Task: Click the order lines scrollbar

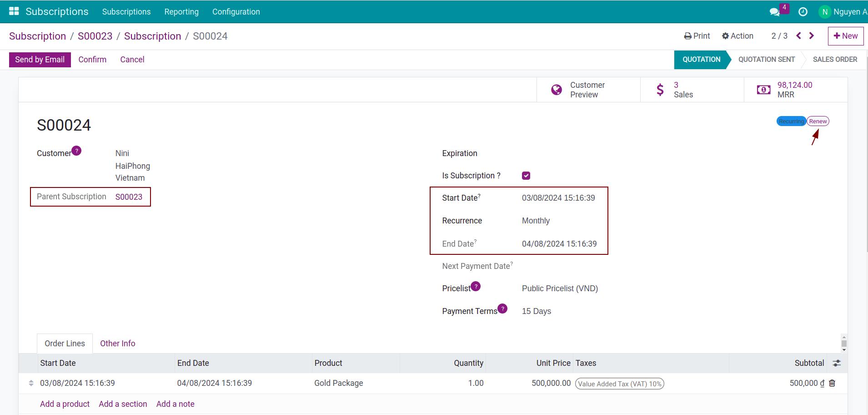Action: tap(844, 343)
